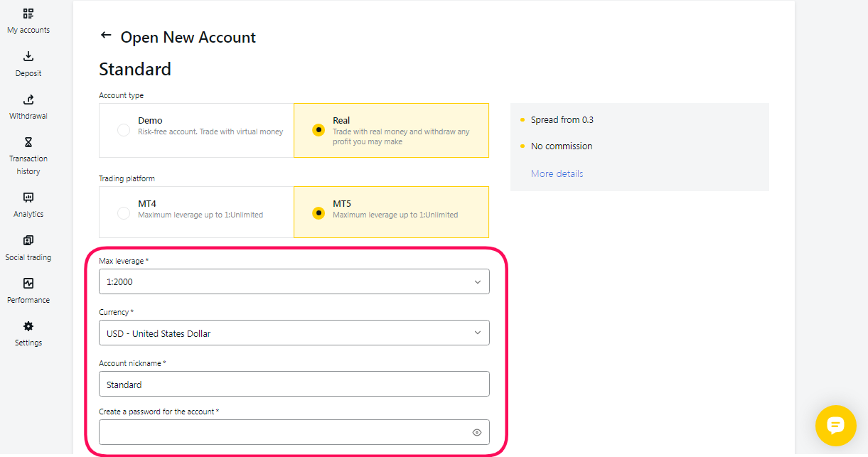This screenshot has height=457, width=868.
Task: Open Settings gear icon
Action: (x=28, y=326)
